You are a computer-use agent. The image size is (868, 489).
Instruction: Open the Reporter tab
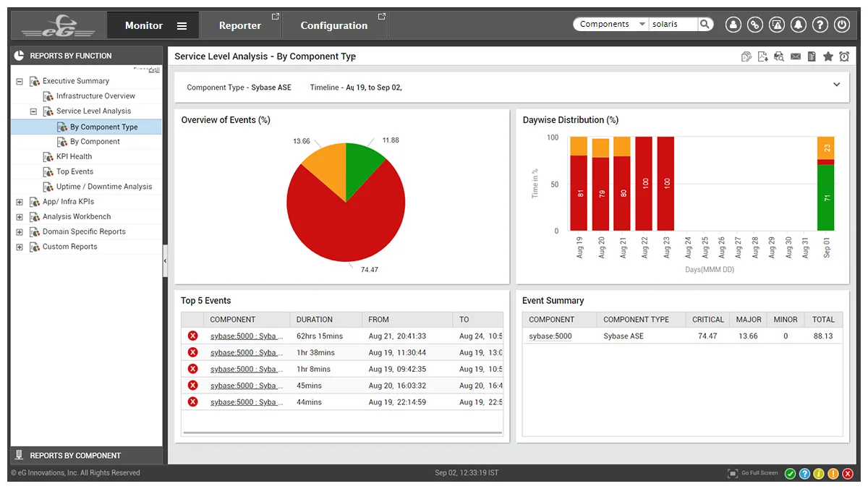point(240,25)
